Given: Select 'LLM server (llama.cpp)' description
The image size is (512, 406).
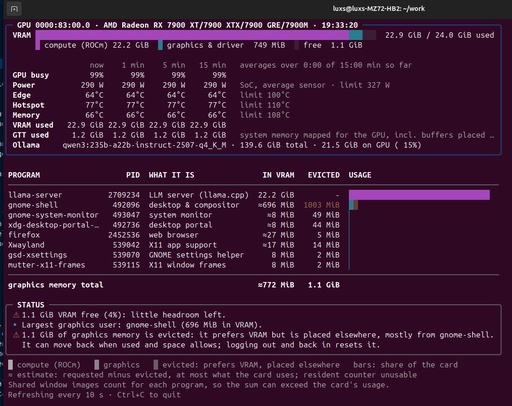Looking at the screenshot, I should click(199, 195).
